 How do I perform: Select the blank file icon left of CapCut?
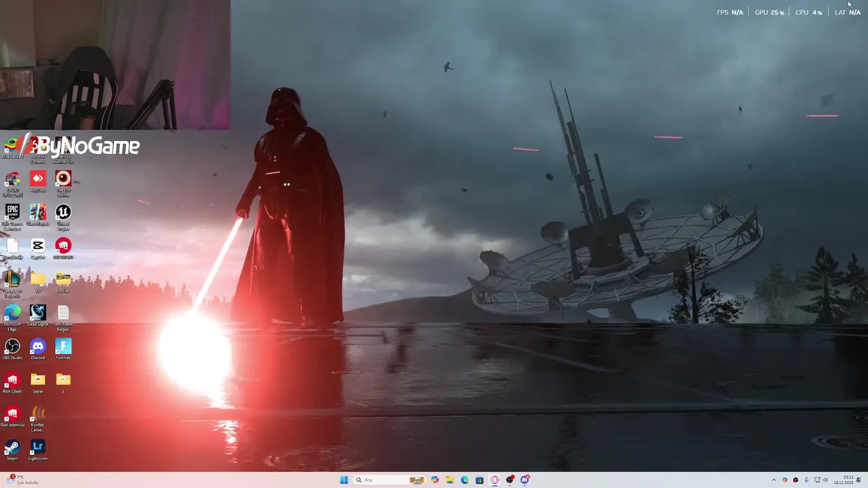12,249
